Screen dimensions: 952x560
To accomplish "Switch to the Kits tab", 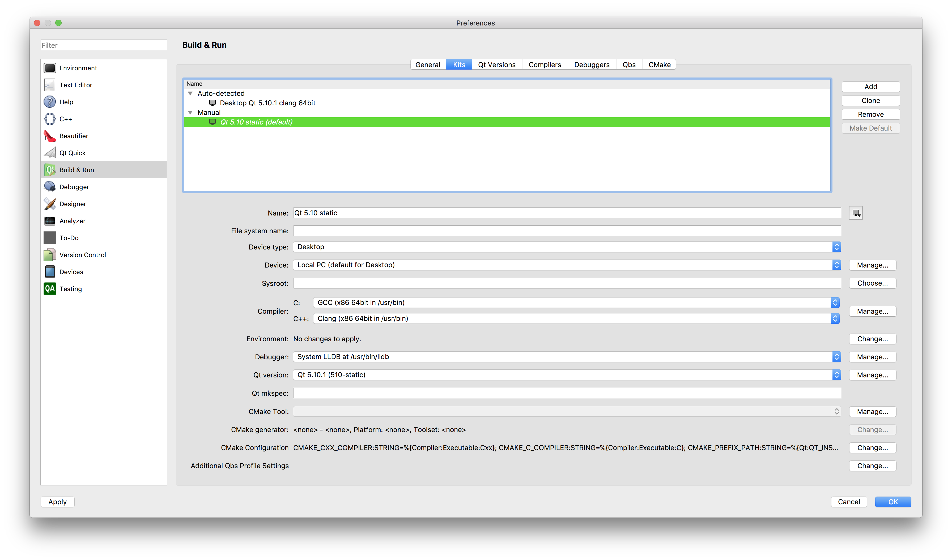I will pyautogui.click(x=459, y=64).
